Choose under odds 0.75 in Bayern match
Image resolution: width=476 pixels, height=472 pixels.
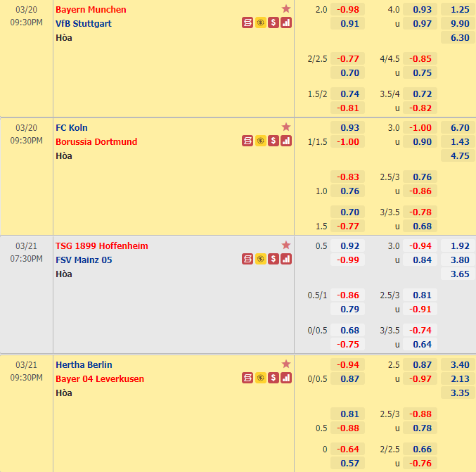pyautogui.click(x=420, y=73)
